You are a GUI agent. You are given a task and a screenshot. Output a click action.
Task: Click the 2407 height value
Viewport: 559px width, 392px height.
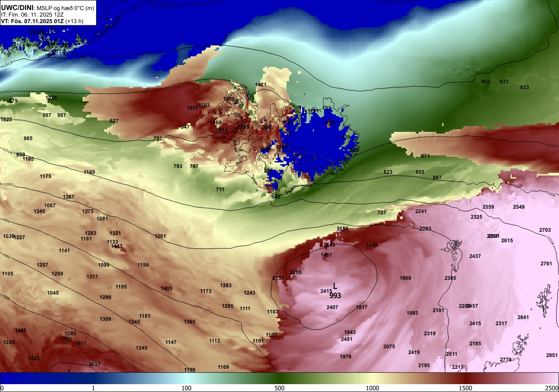[x=332, y=307]
